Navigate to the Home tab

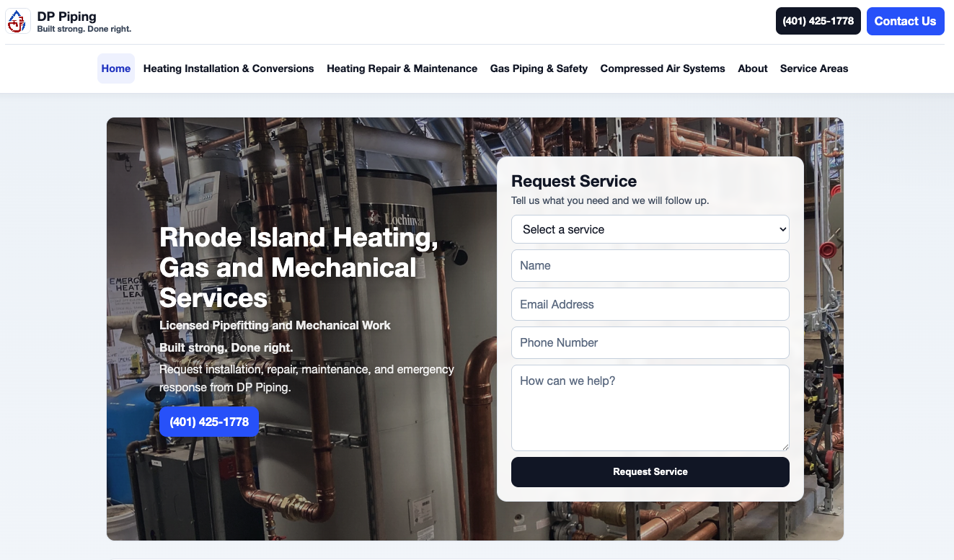[115, 68]
